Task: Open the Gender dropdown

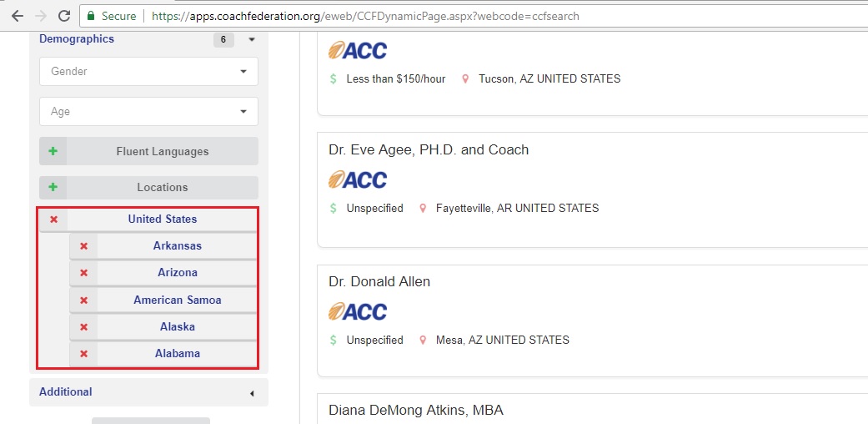Action: pos(148,72)
